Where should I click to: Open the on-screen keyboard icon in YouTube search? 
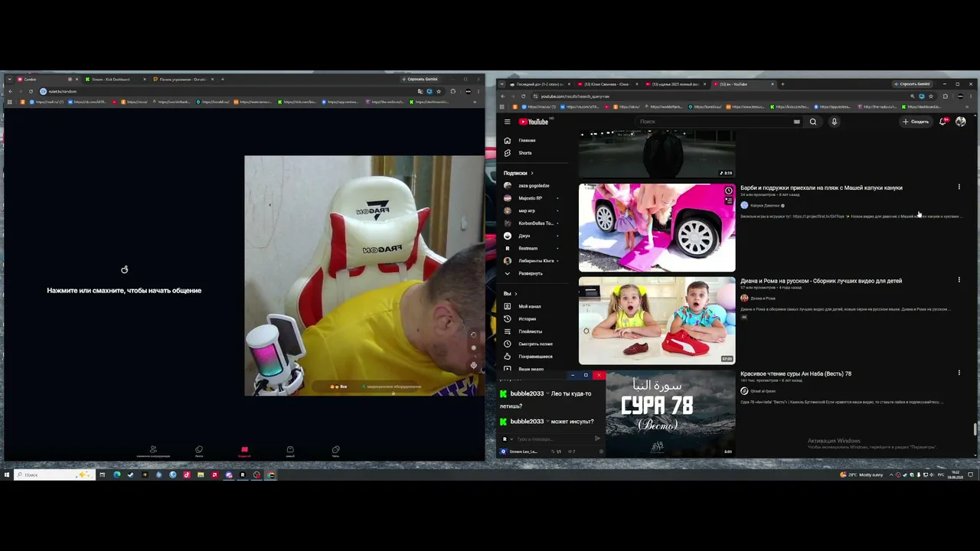(x=797, y=122)
